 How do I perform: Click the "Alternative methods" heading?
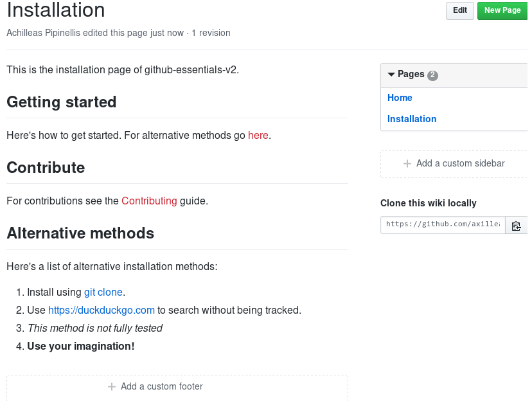(x=80, y=233)
